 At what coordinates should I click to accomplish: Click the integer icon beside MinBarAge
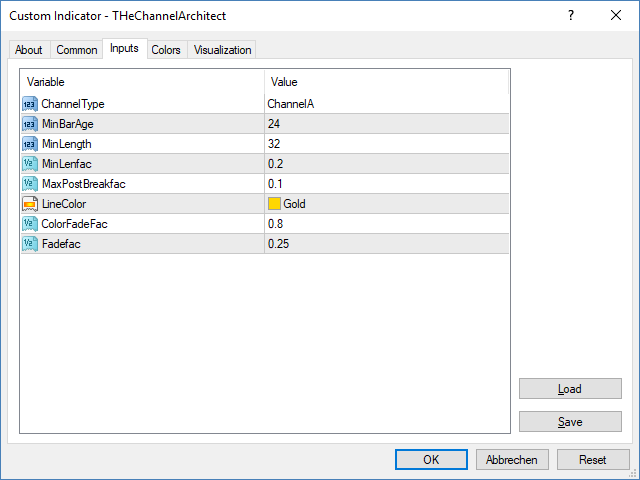(30, 124)
